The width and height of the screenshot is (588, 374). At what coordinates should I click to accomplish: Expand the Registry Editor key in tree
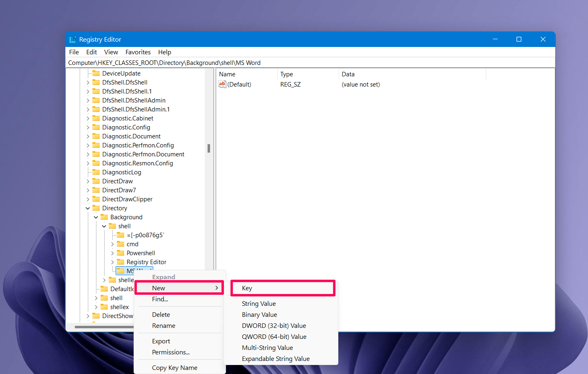[x=112, y=262]
